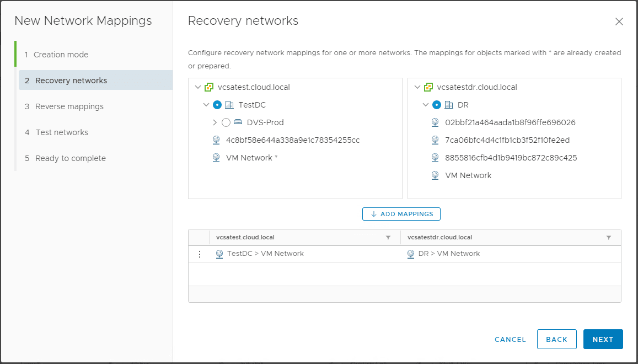Collapse the vcsatest.cloud.local tree node
This screenshot has height=364, width=638.
coord(198,87)
